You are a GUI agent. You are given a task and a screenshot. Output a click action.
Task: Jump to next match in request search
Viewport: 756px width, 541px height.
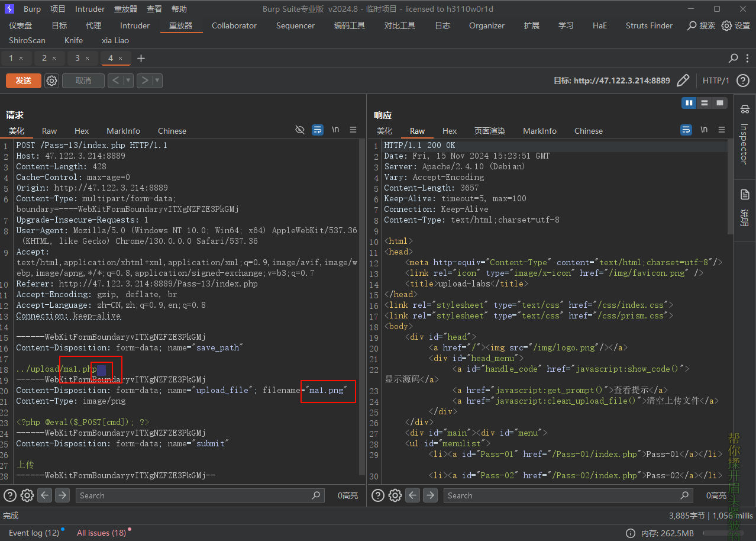click(x=63, y=495)
